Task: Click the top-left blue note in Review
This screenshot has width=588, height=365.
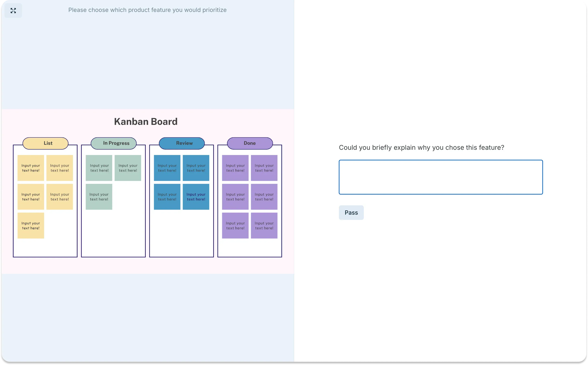Action: pyautogui.click(x=167, y=168)
